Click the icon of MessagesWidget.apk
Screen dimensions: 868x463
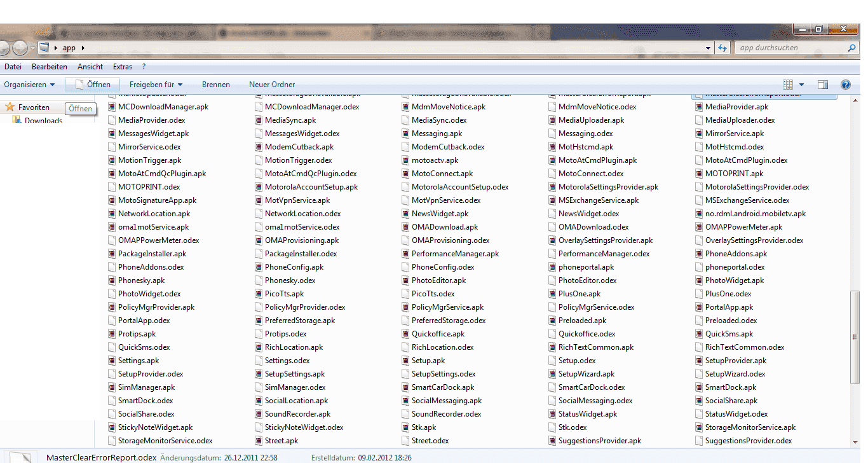112,134
